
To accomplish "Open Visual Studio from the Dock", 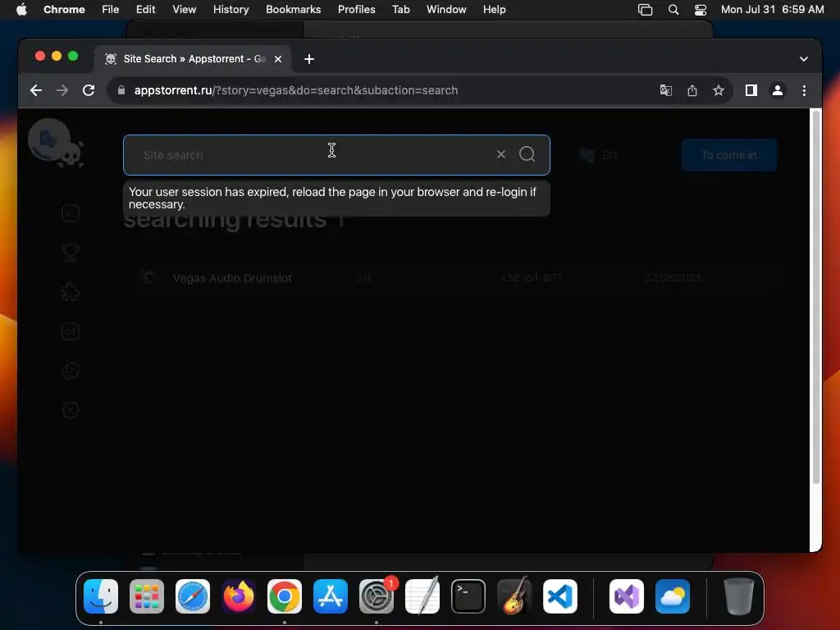I will tap(627, 596).
